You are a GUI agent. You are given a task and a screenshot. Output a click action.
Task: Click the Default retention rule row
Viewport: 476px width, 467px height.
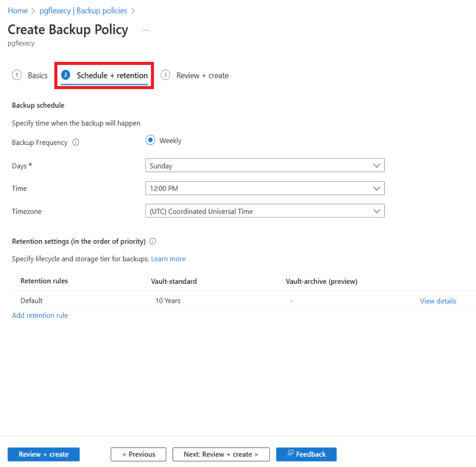point(244,300)
